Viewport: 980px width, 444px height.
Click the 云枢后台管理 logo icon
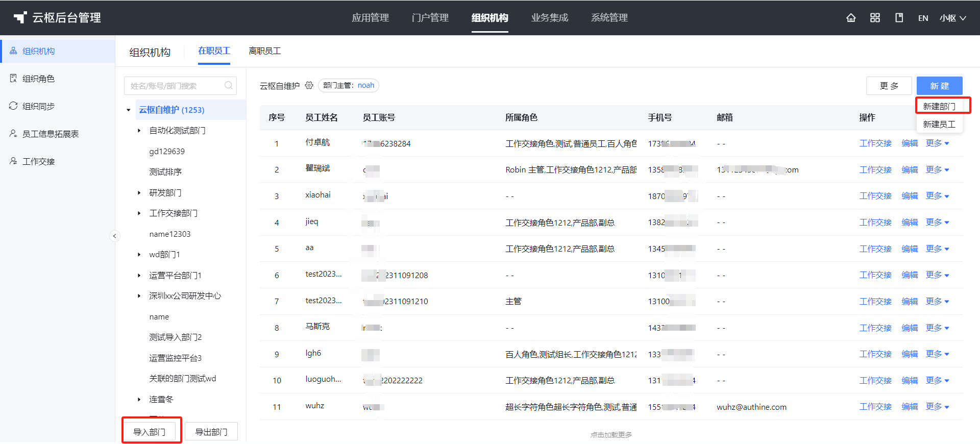click(x=20, y=18)
